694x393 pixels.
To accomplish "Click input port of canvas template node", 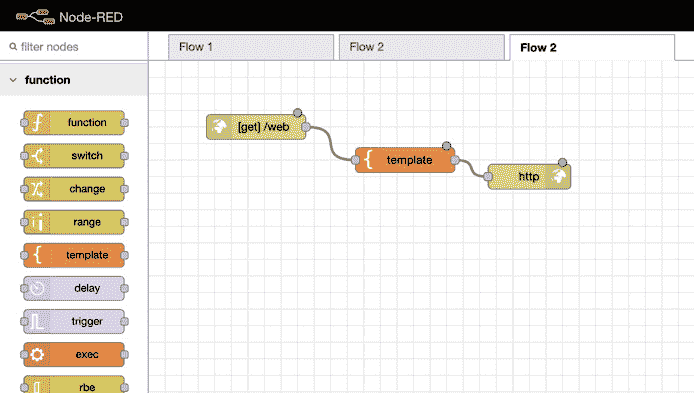I will (x=355, y=160).
